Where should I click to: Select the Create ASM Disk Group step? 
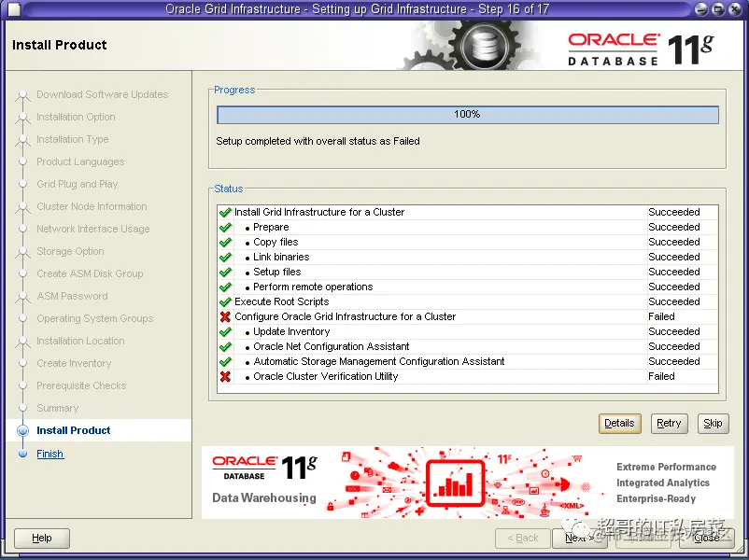[x=90, y=273]
